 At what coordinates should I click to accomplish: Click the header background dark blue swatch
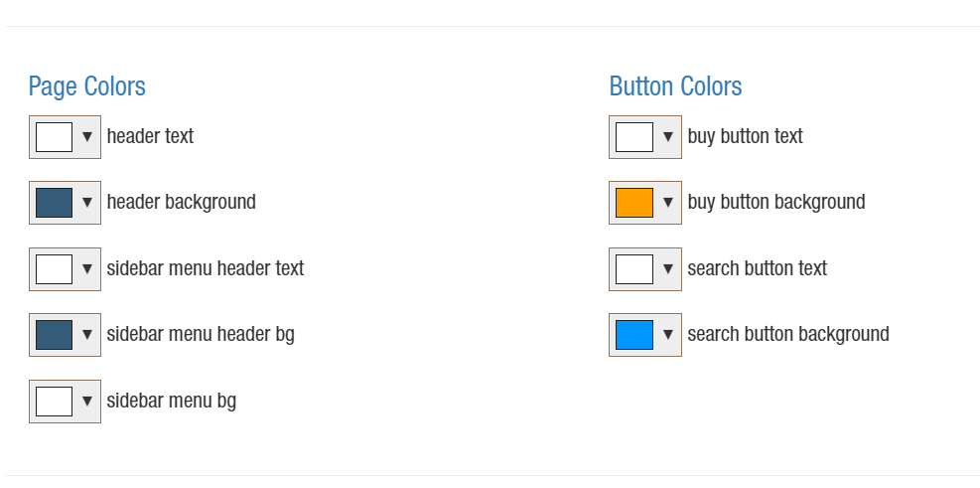[54, 203]
